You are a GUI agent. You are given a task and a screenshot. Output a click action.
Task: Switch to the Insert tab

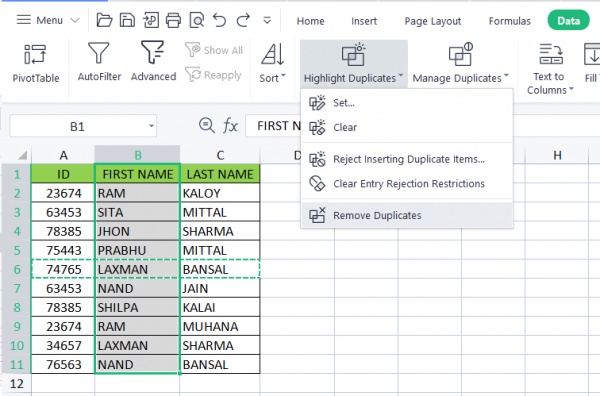click(364, 21)
